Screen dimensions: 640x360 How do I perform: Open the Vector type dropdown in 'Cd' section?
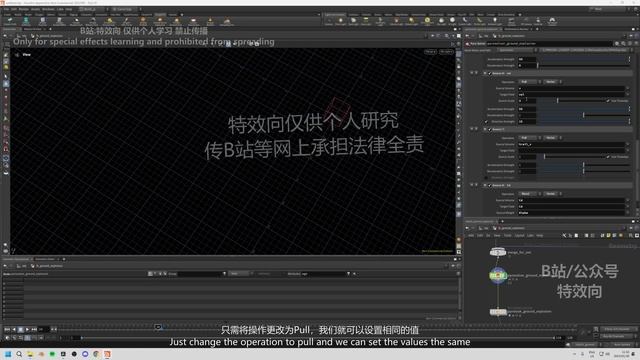[x=552, y=194]
